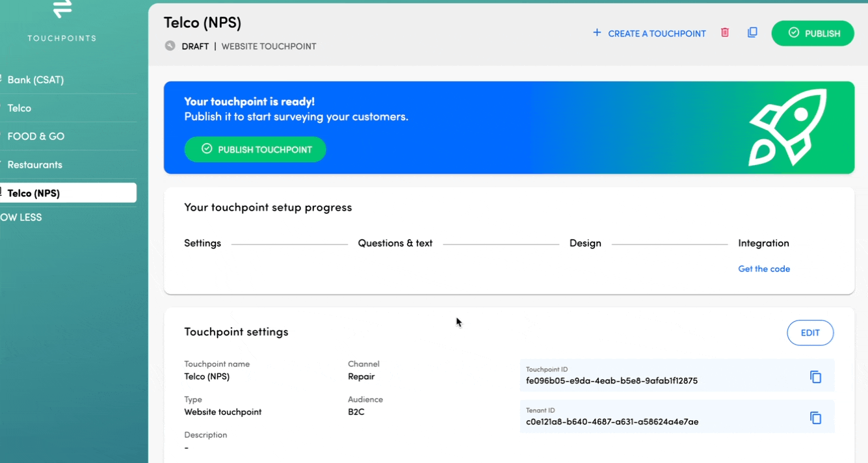Go to Questions & text progress step
The width and height of the screenshot is (868, 463).
click(395, 243)
